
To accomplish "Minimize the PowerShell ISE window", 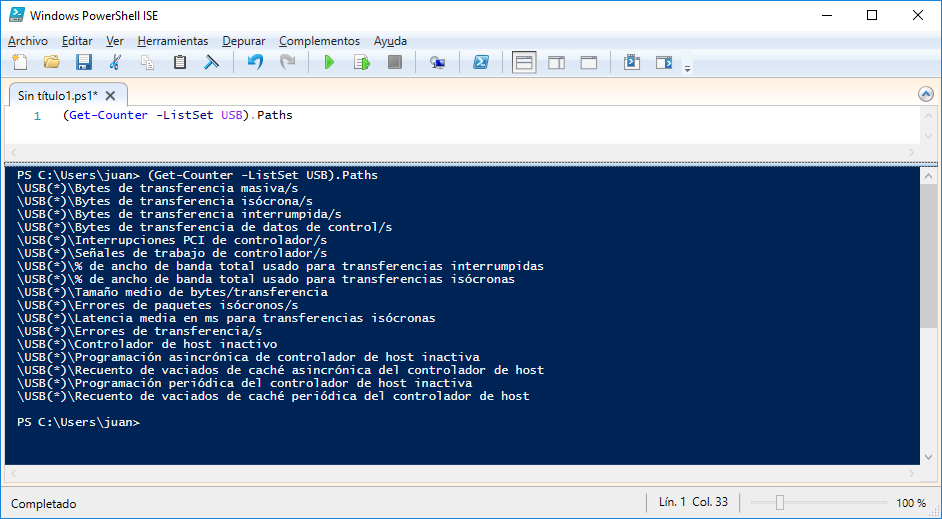I will 826,16.
